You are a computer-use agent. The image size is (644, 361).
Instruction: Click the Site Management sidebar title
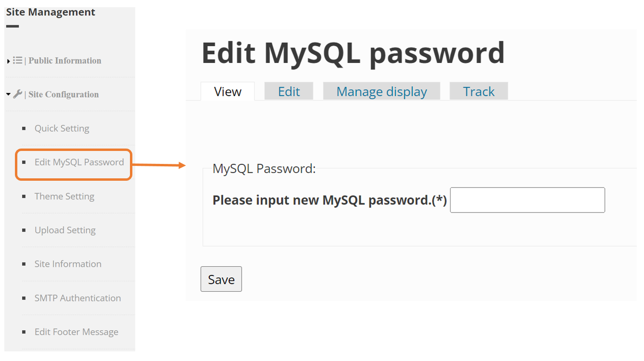pyautogui.click(x=51, y=12)
